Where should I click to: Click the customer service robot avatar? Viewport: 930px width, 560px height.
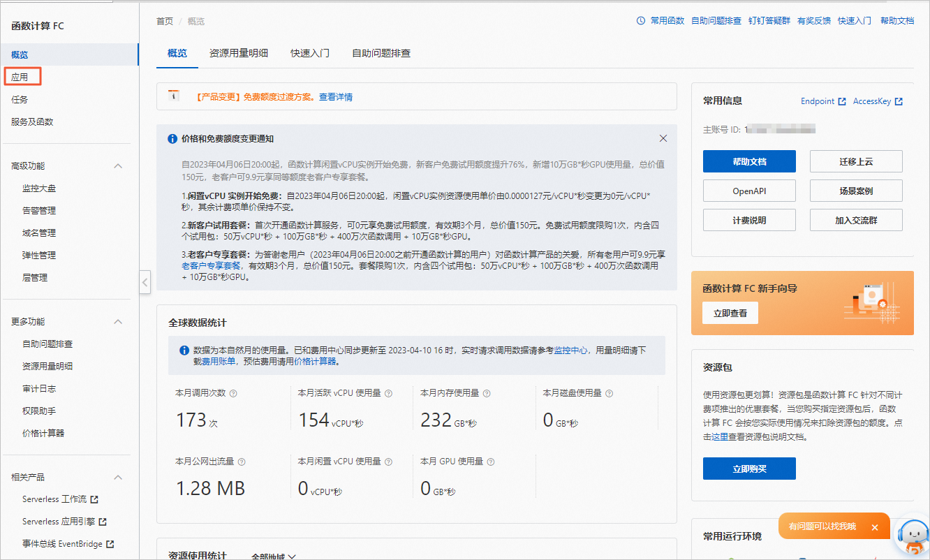(912, 538)
